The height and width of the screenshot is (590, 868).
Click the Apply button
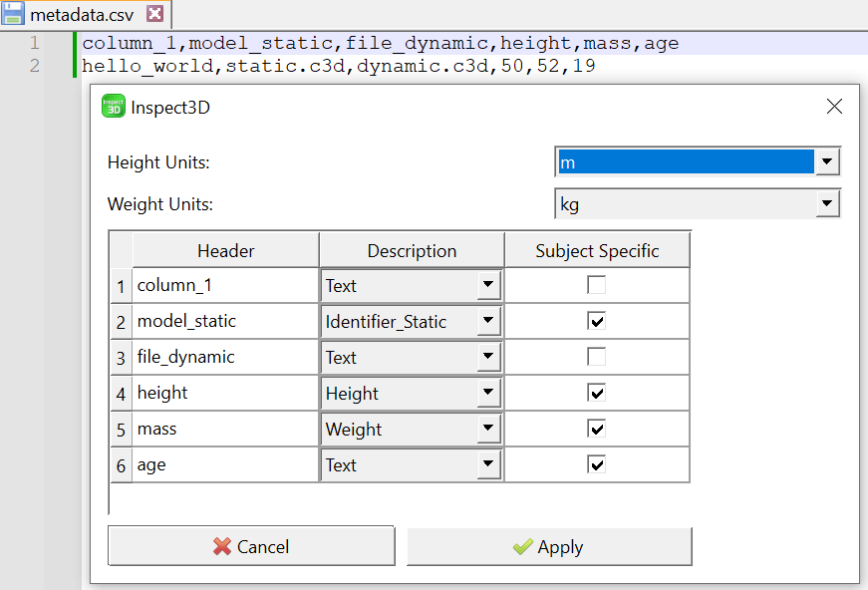pyautogui.click(x=549, y=547)
